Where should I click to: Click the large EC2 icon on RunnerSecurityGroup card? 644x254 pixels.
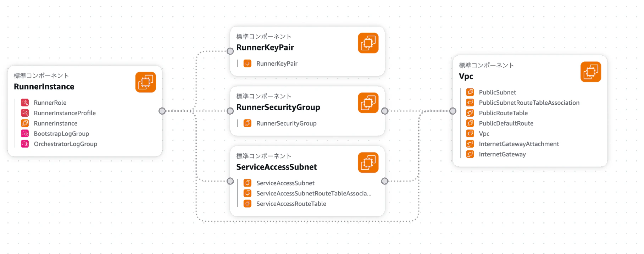pyautogui.click(x=368, y=103)
